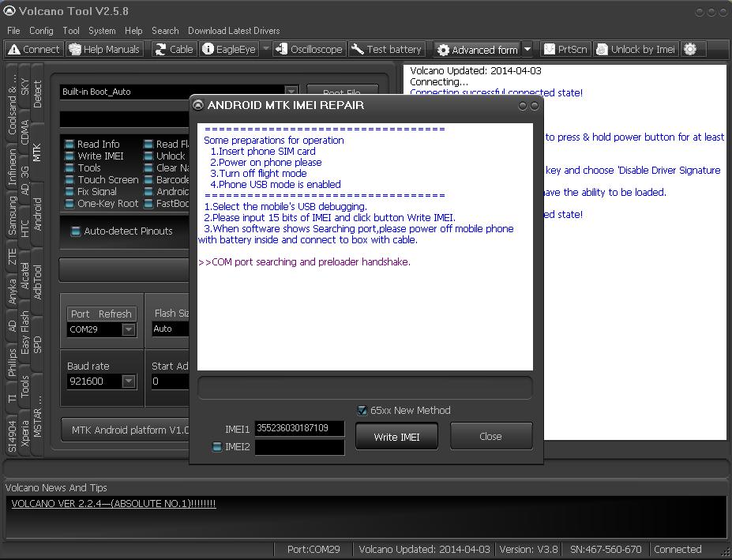
Task: Open the Help menu
Action: click(x=133, y=31)
